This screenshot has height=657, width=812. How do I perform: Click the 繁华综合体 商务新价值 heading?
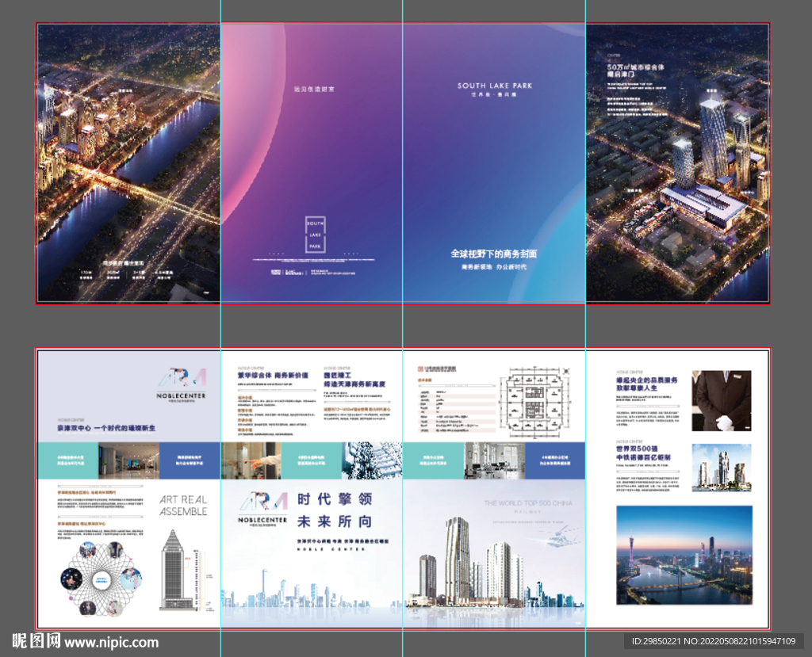point(273,375)
